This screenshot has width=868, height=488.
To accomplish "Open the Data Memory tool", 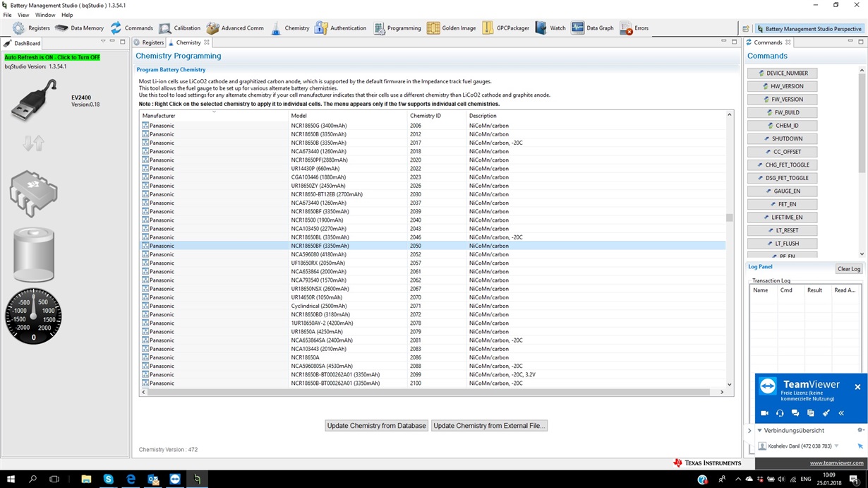I will pyautogui.click(x=79, y=28).
